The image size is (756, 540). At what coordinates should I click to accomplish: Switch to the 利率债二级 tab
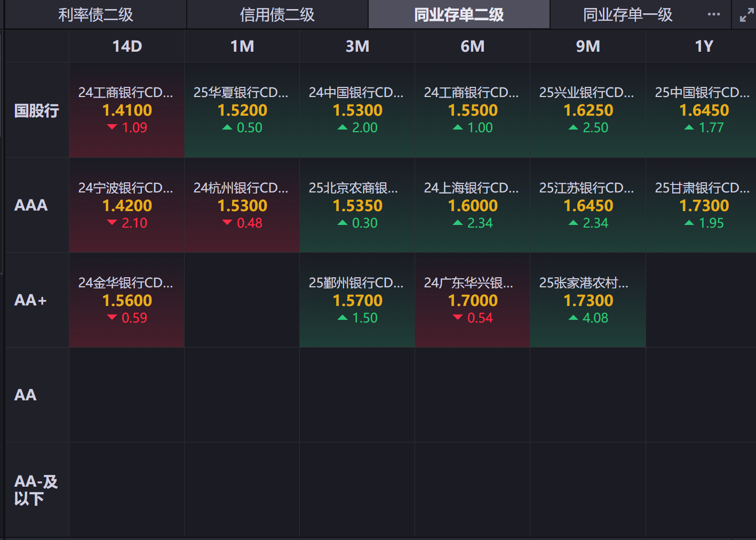click(x=96, y=14)
